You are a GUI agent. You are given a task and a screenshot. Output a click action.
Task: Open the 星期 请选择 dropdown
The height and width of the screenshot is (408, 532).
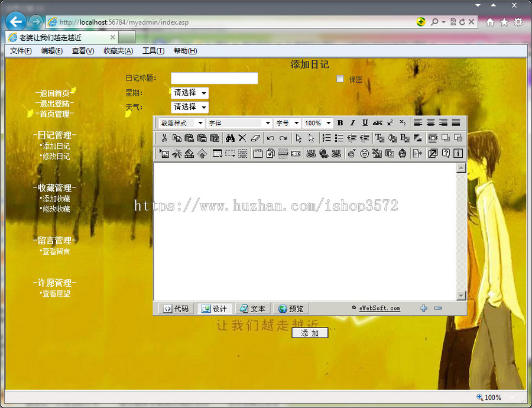pyautogui.click(x=190, y=93)
